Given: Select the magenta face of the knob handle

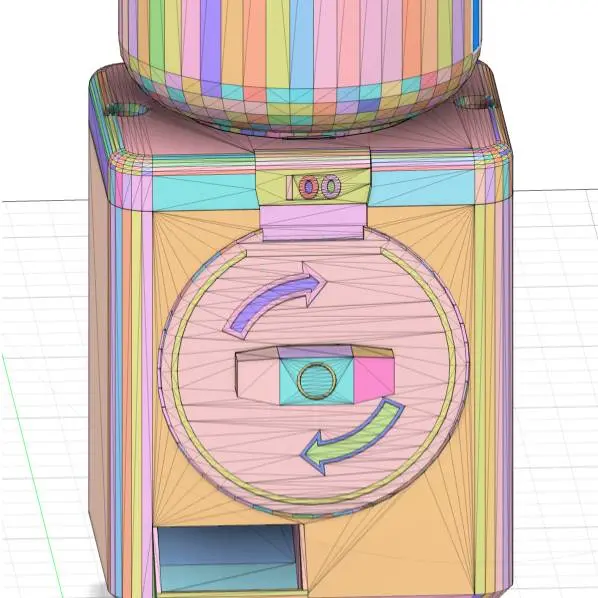Looking at the screenshot, I should coord(374,381).
